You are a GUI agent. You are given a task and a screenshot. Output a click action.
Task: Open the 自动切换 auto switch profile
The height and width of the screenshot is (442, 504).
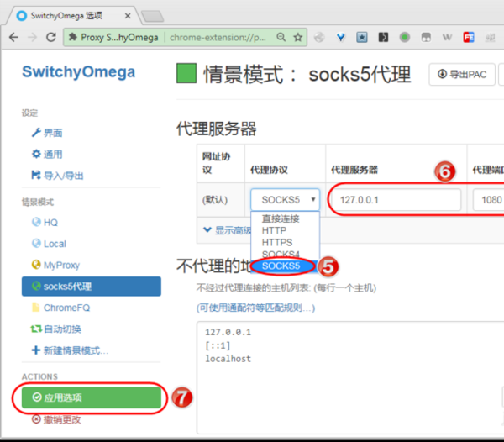(56, 329)
